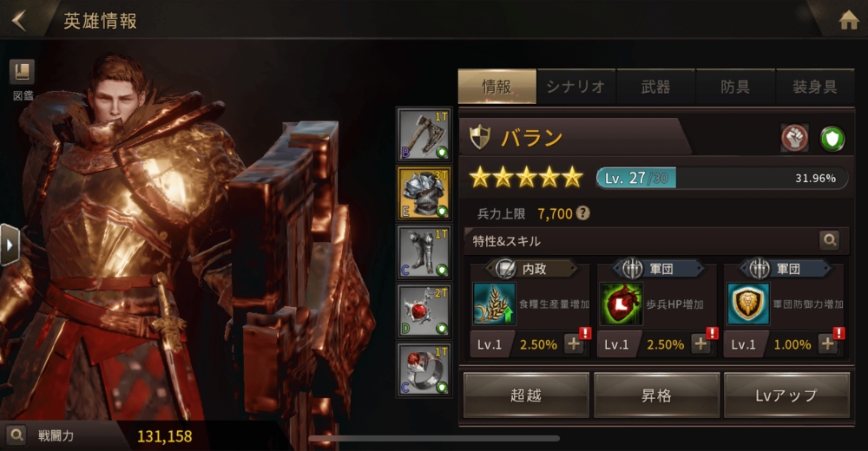Upgrade 食糧生産量増加 skill with plus
The image size is (868, 451).
tap(574, 344)
